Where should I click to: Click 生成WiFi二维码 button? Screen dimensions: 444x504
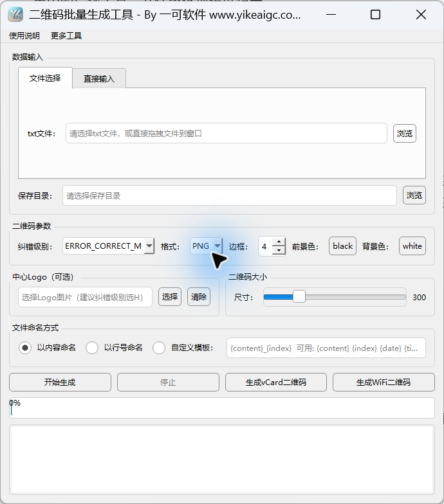coord(384,382)
